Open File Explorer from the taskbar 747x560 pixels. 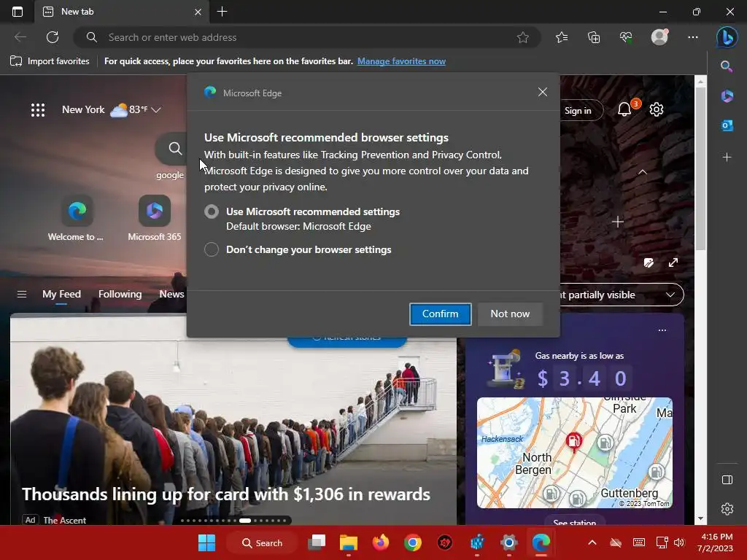pyautogui.click(x=348, y=542)
